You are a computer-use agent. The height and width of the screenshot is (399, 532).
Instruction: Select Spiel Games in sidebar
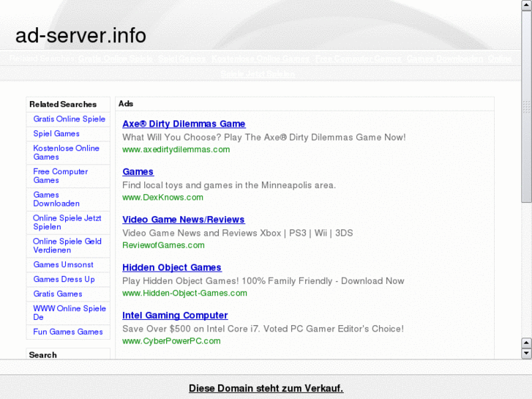click(56, 133)
